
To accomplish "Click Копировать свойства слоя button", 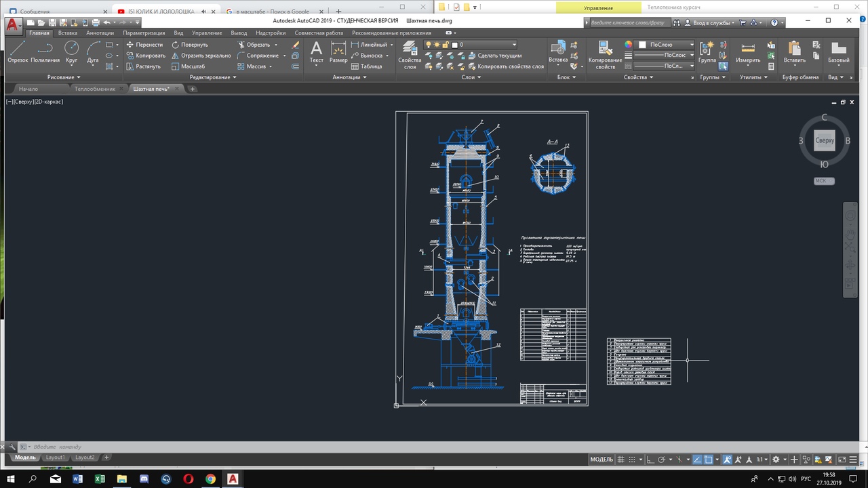I will point(505,66).
